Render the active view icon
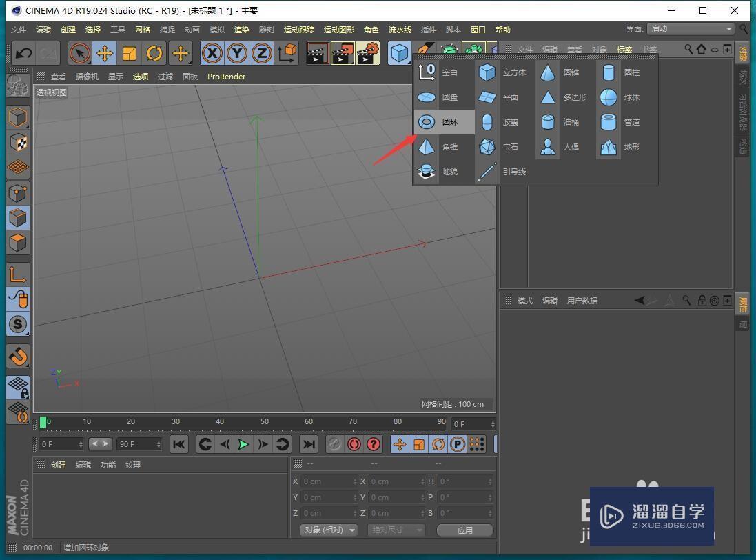Image resolution: width=756 pixels, height=560 pixels. coord(317,53)
